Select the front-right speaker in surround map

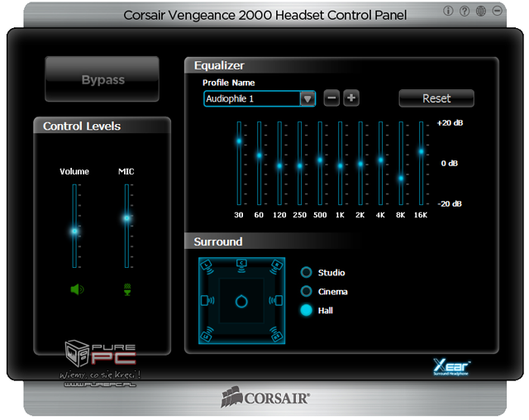(x=276, y=266)
